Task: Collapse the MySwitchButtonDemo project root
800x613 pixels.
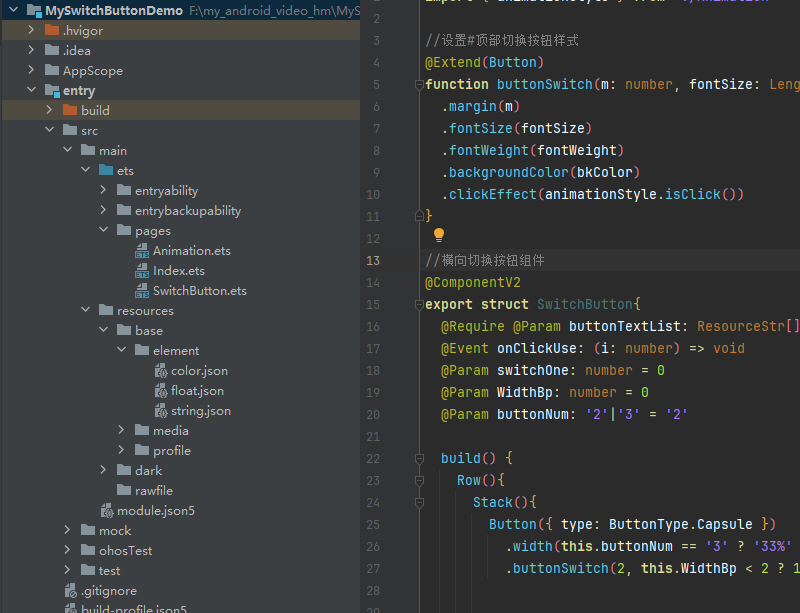Action: tap(14, 9)
